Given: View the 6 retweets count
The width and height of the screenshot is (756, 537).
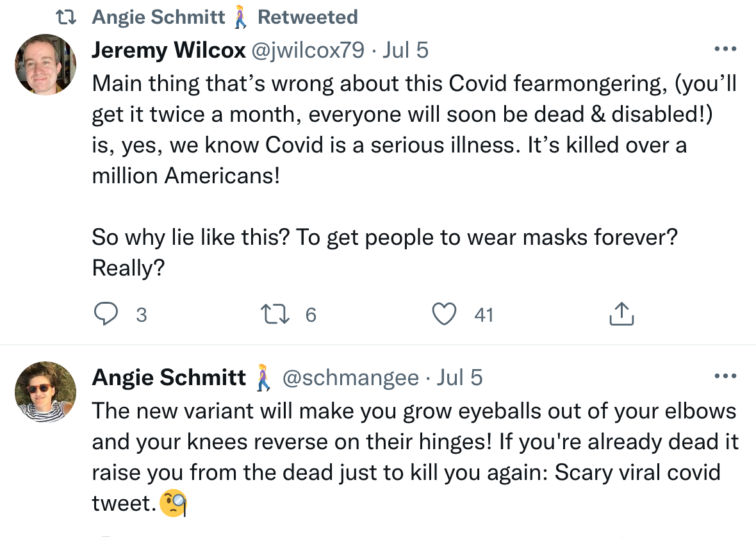Looking at the screenshot, I should coord(311,315).
